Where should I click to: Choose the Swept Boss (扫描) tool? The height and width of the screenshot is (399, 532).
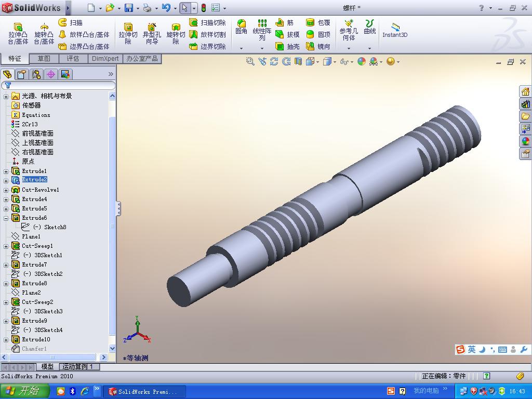(71, 22)
